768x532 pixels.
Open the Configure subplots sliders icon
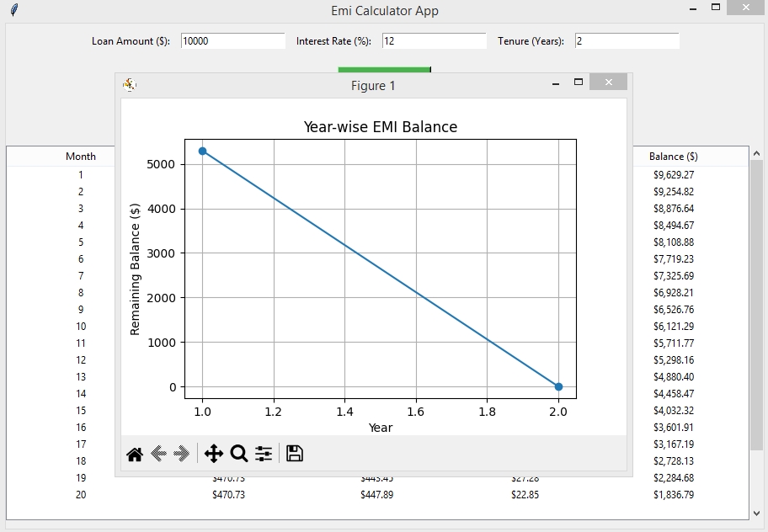264,455
